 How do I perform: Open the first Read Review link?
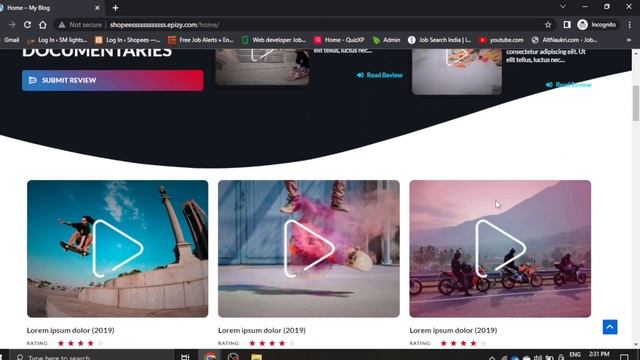380,75
